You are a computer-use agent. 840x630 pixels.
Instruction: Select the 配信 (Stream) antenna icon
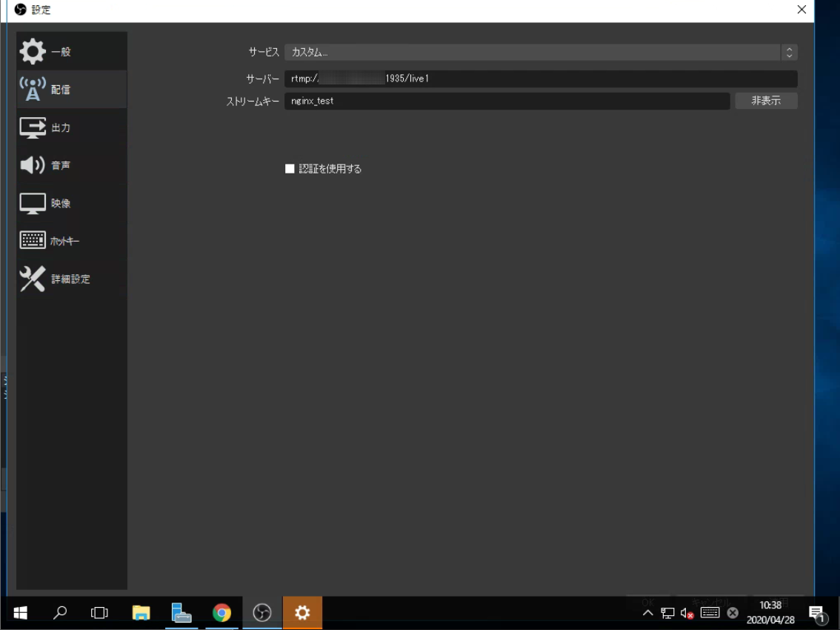tap(33, 89)
